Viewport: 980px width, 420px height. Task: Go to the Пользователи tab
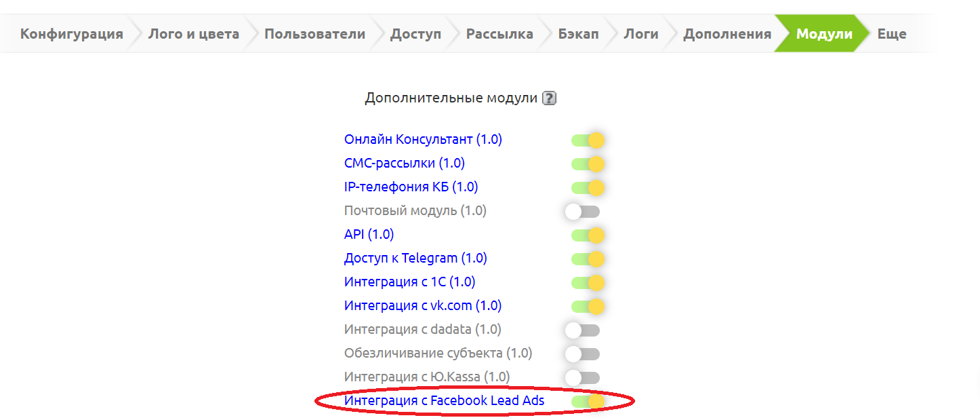pos(314,34)
